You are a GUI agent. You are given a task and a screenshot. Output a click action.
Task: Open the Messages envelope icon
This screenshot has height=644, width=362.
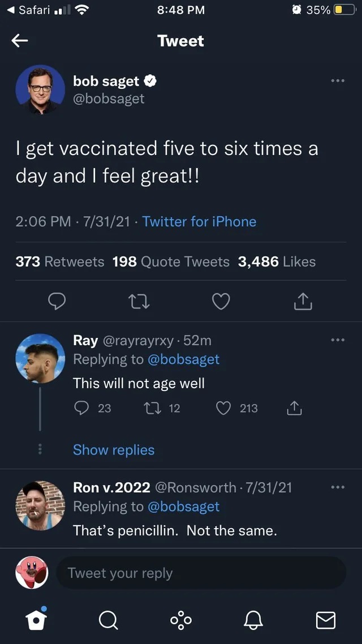tap(326, 620)
